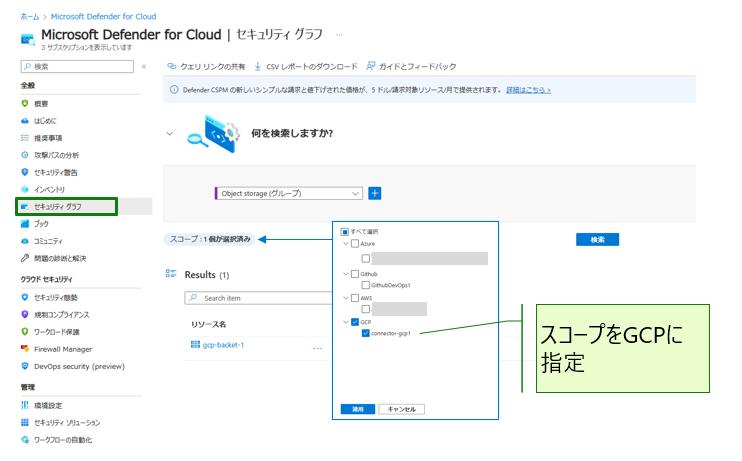This screenshot has width=742, height=461.
Task: Click the 適用 button
Action: [358, 409]
